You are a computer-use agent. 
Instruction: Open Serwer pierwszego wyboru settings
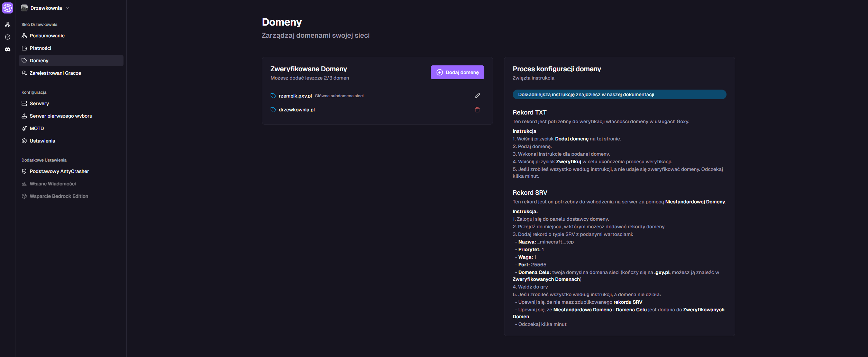tap(61, 116)
